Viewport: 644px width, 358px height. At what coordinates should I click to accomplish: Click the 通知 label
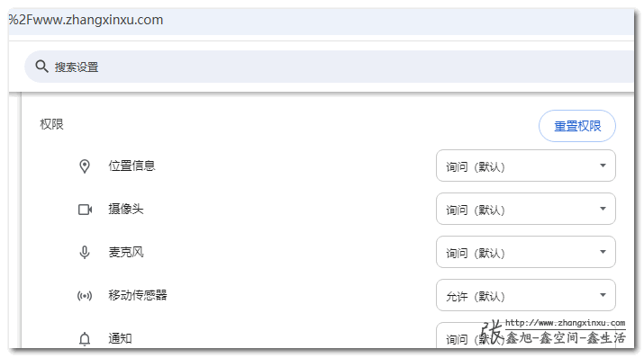120,338
